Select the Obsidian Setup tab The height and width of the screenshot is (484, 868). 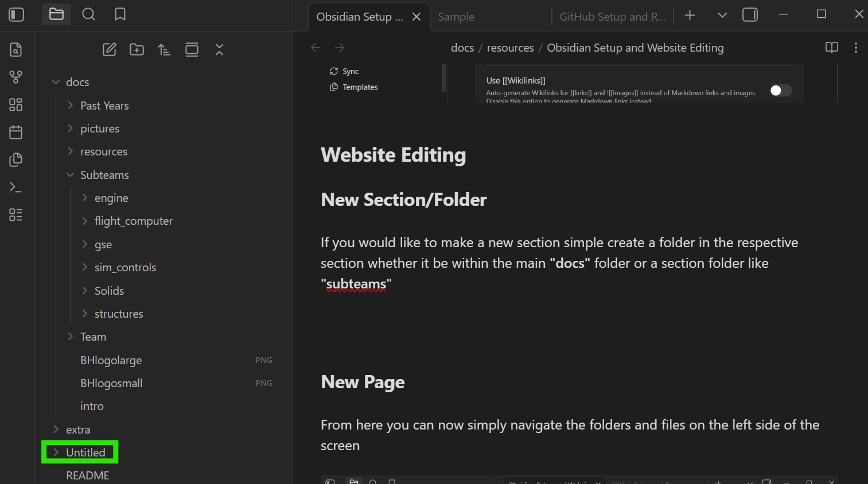[360, 17]
